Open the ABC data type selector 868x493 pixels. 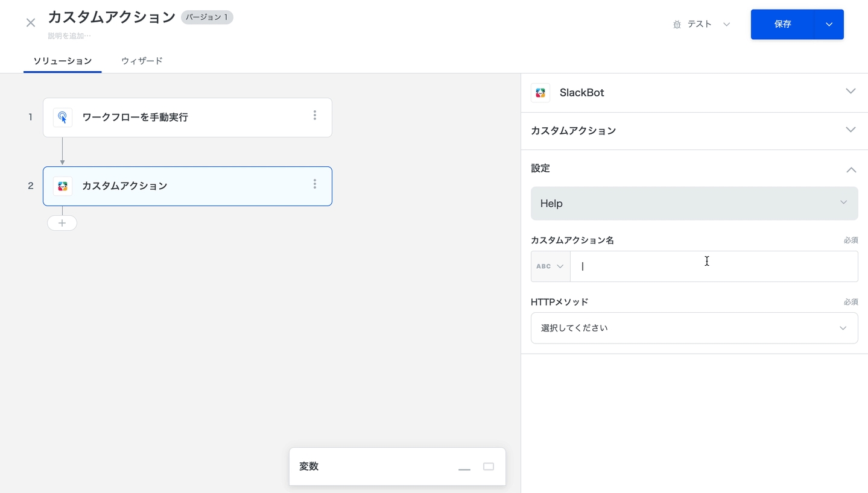point(550,266)
